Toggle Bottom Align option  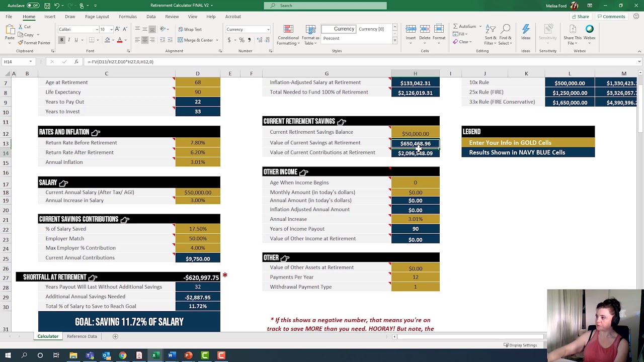click(x=152, y=29)
